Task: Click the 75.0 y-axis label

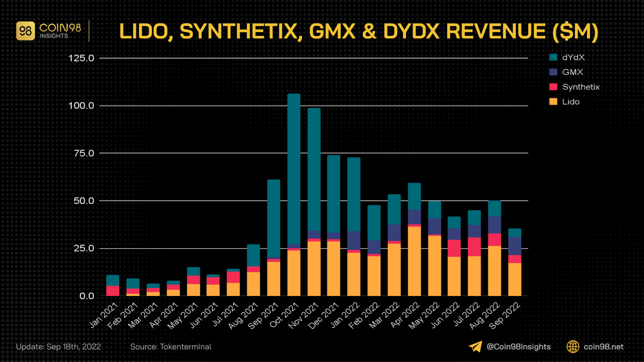Action: coord(84,153)
